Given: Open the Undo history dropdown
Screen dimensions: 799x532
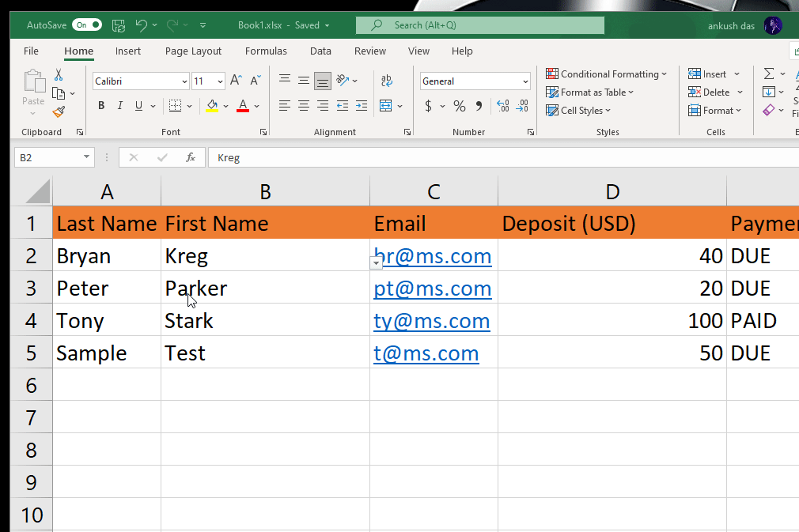Looking at the screenshot, I should pos(155,25).
